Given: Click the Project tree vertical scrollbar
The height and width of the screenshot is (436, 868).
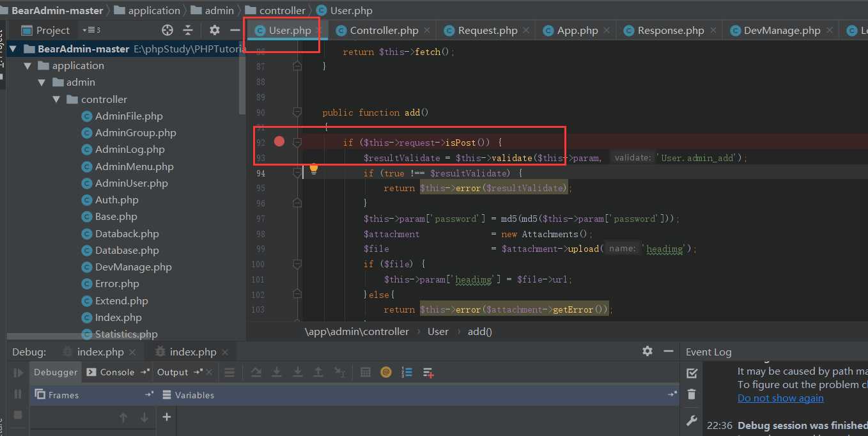Looking at the screenshot, I should pos(242,77).
